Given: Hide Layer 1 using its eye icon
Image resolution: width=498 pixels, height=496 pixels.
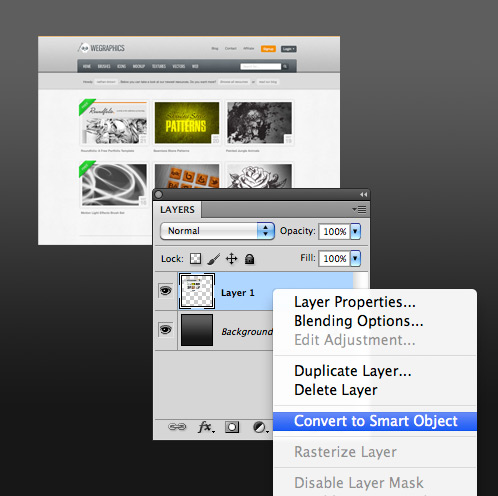Looking at the screenshot, I should tap(166, 291).
